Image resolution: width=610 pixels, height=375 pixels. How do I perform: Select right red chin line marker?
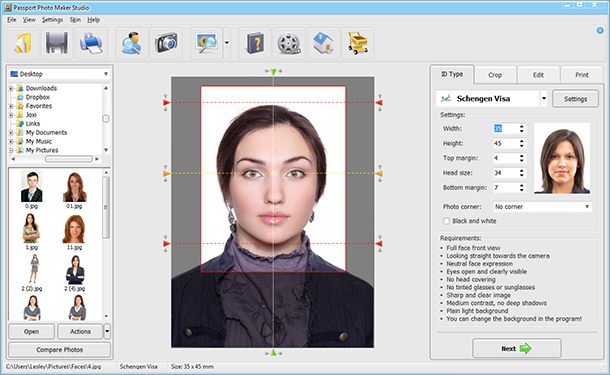click(x=379, y=244)
